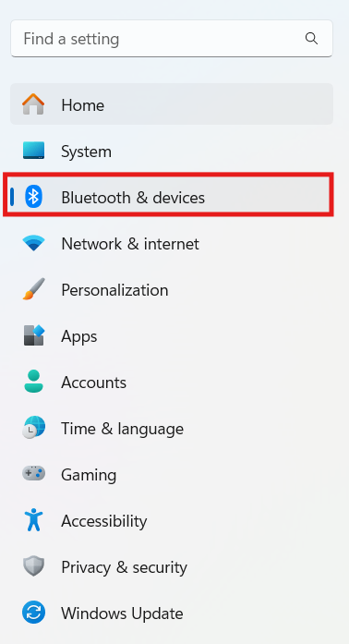Click the green Accounts person icon
Viewport: 349px width, 644px height.
(x=33, y=382)
